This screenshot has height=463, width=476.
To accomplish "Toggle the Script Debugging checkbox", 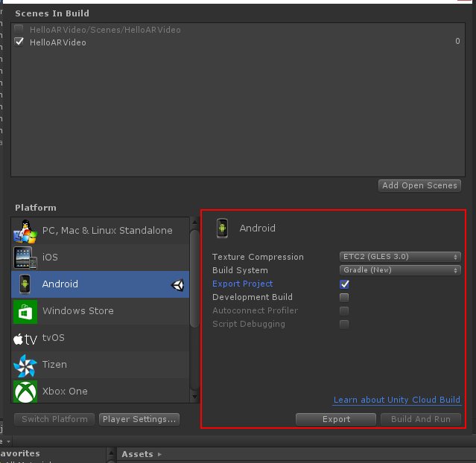I will coord(344,324).
